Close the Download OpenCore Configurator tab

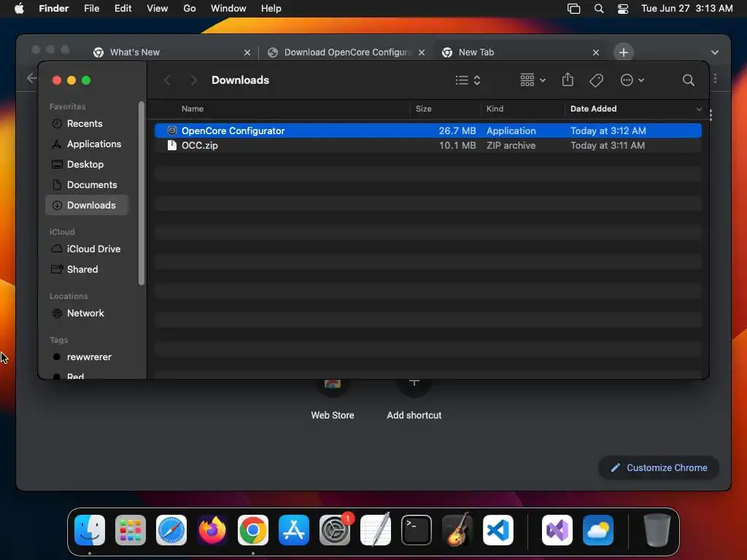pyautogui.click(x=422, y=52)
